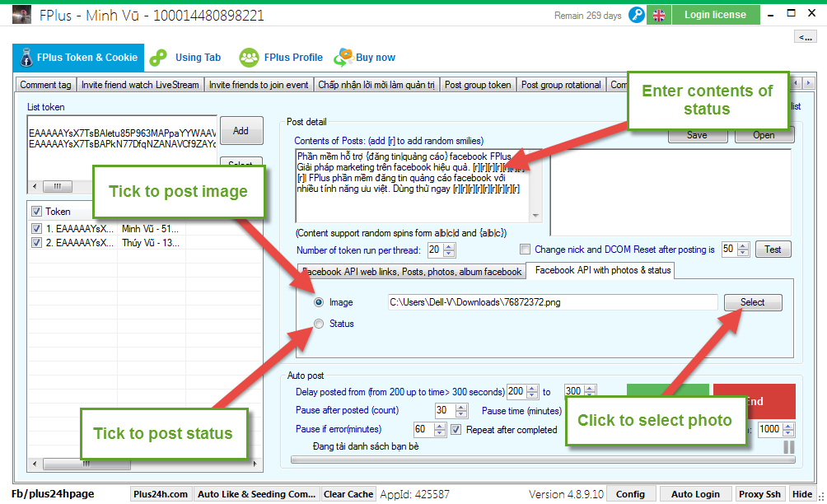Image resolution: width=827 pixels, height=504 pixels.
Task: Click Add next to List token
Action: pos(241,131)
